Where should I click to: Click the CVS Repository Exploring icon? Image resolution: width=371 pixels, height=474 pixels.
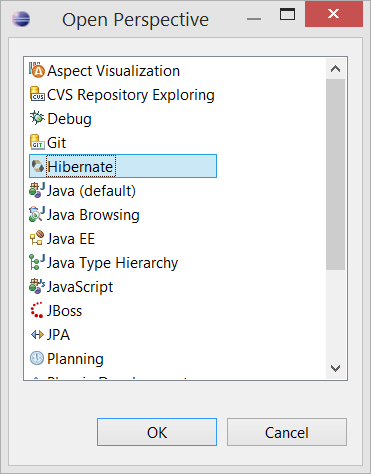[x=37, y=94]
